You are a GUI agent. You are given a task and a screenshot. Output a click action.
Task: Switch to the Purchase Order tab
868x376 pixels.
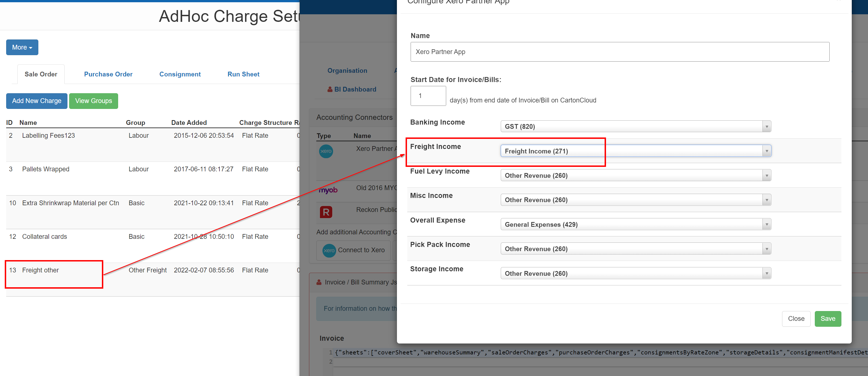click(x=108, y=74)
